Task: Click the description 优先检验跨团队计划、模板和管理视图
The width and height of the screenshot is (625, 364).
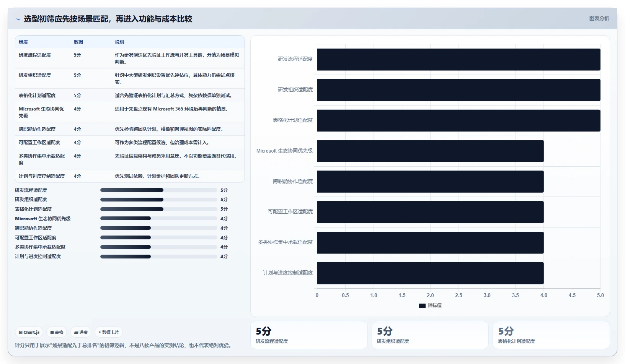Action: tap(169, 129)
